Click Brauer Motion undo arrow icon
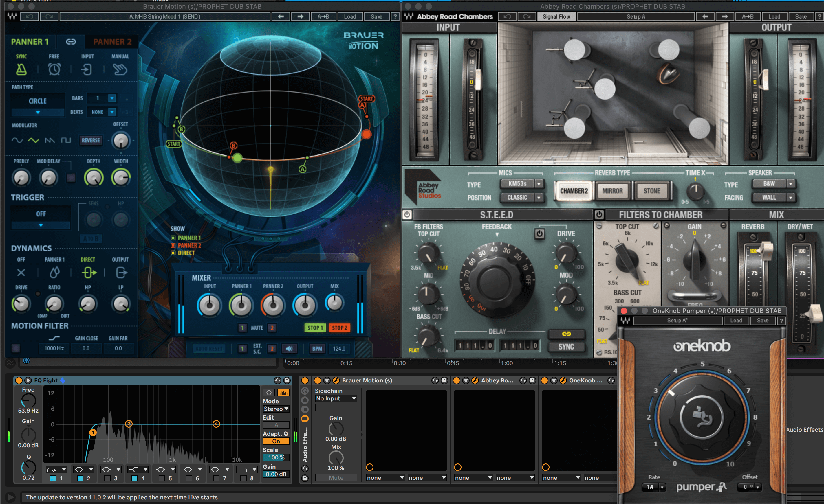 click(x=30, y=16)
